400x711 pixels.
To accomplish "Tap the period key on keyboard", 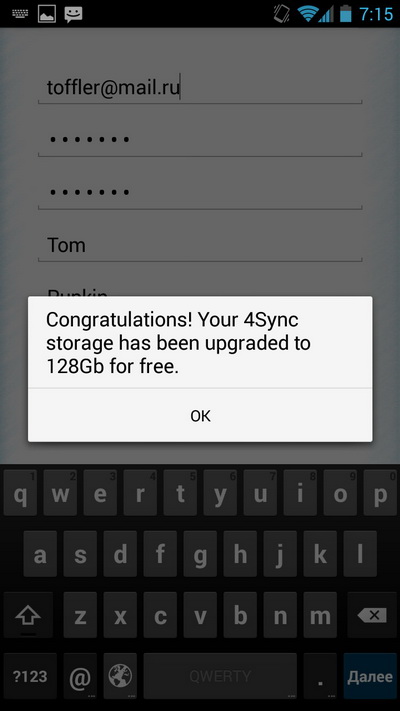I will (x=320, y=677).
